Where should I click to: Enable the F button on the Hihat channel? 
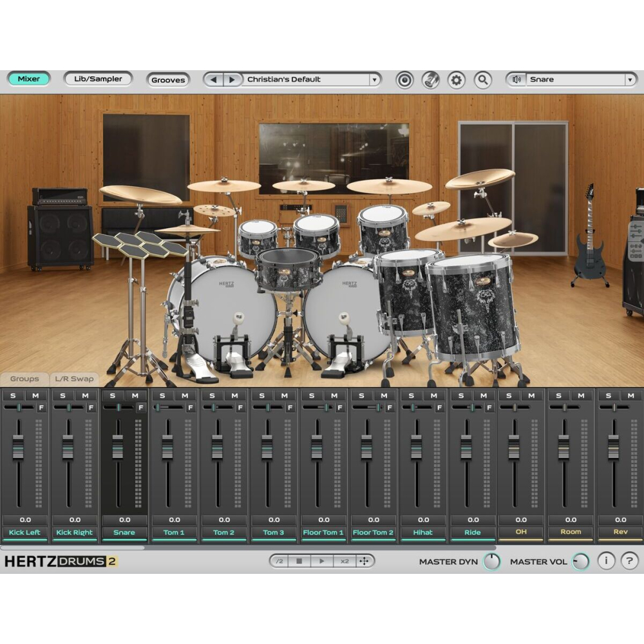click(x=440, y=407)
